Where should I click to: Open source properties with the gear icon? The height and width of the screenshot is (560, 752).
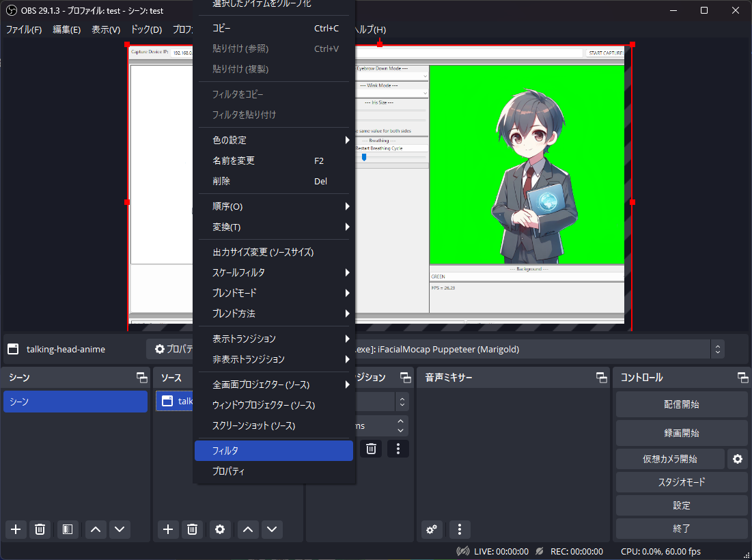[x=219, y=529]
